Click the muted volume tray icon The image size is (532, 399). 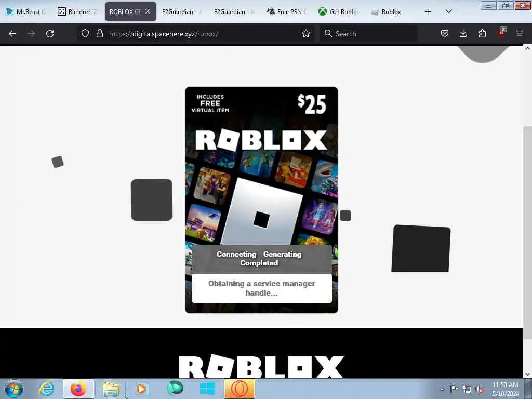pyautogui.click(x=480, y=390)
